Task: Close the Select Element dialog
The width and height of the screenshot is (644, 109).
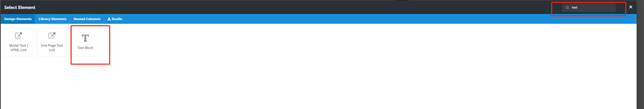Action: point(631,7)
